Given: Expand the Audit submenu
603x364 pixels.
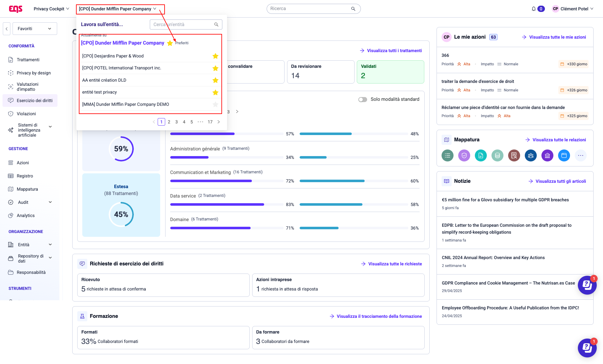Looking at the screenshot, I should (50, 202).
